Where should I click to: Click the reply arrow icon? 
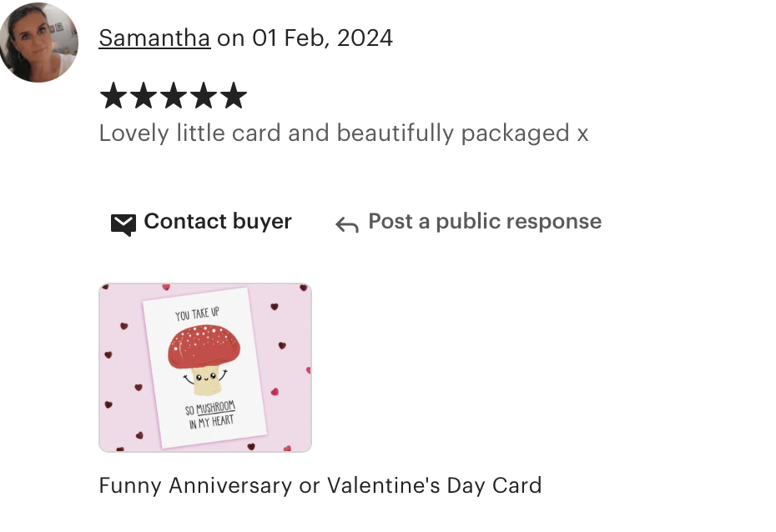click(347, 224)
